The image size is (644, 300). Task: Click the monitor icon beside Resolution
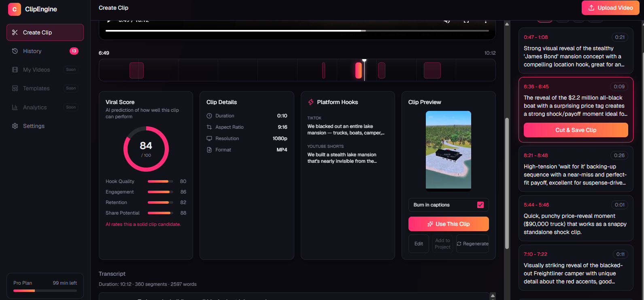pyautogui.click(x=209, y=138)
